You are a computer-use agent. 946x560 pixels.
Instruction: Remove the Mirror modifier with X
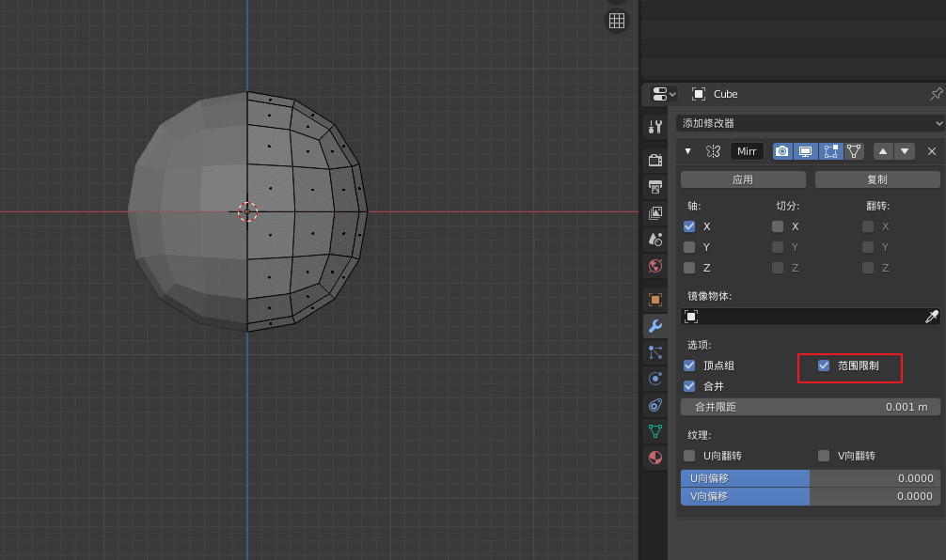click(932, 151)
